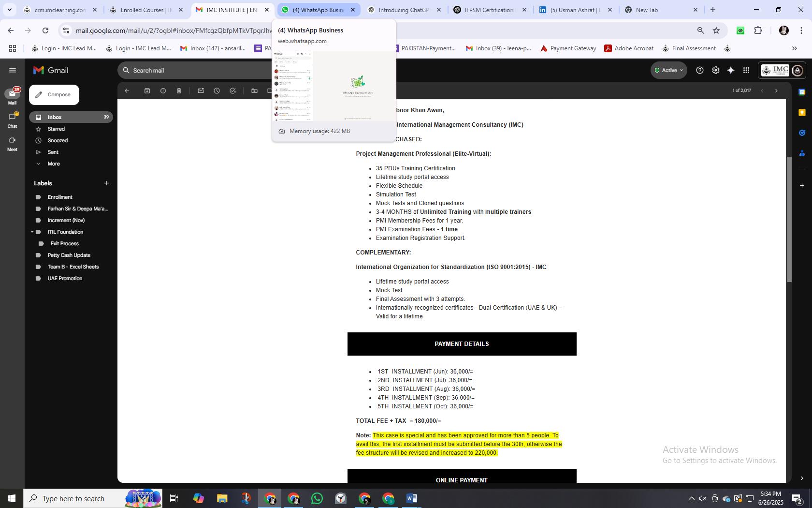Screen dimensions: 812x508
Task: Open Meet in Gmail left rail
Action: coord(12,144)
